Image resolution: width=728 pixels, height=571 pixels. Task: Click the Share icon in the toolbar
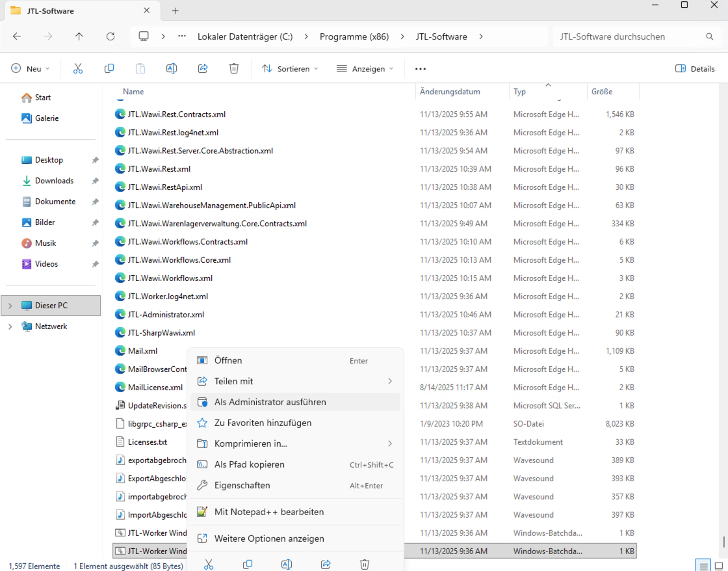click(203, 69)
